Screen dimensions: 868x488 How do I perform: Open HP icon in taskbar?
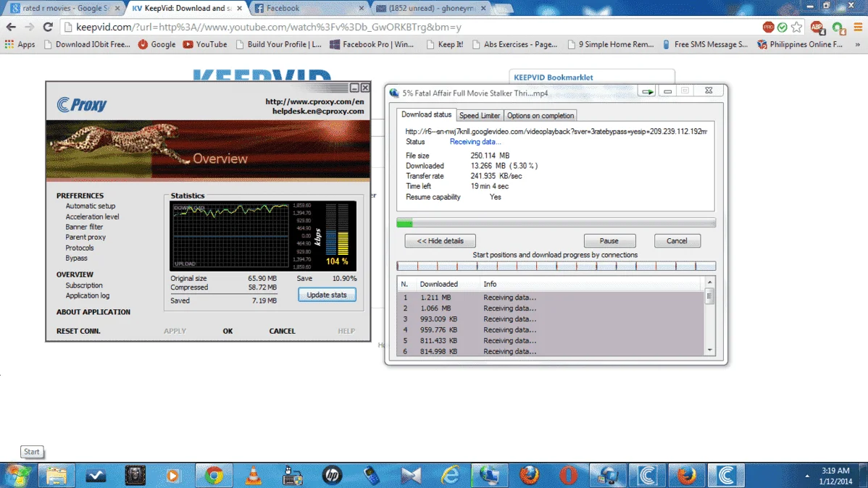(x=332, y=475)
